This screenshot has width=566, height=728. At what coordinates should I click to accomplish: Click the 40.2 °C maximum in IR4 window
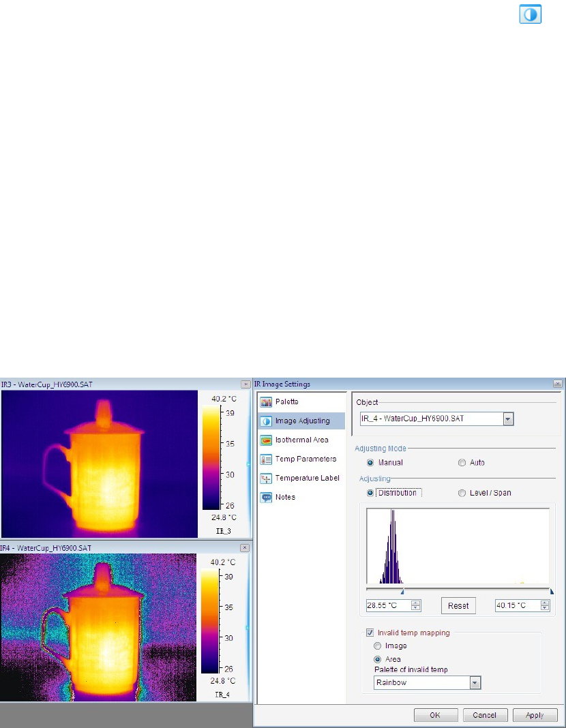pyautogui.click(x=223, y=562)
